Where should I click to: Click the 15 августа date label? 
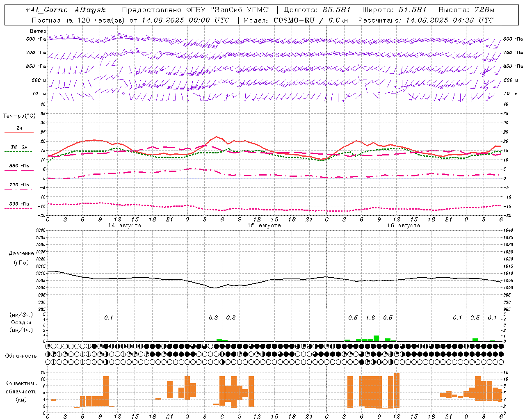(x=264, y=226)
